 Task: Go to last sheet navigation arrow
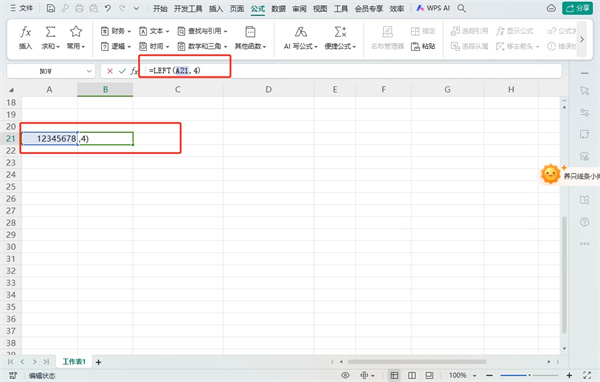[46, 362]
